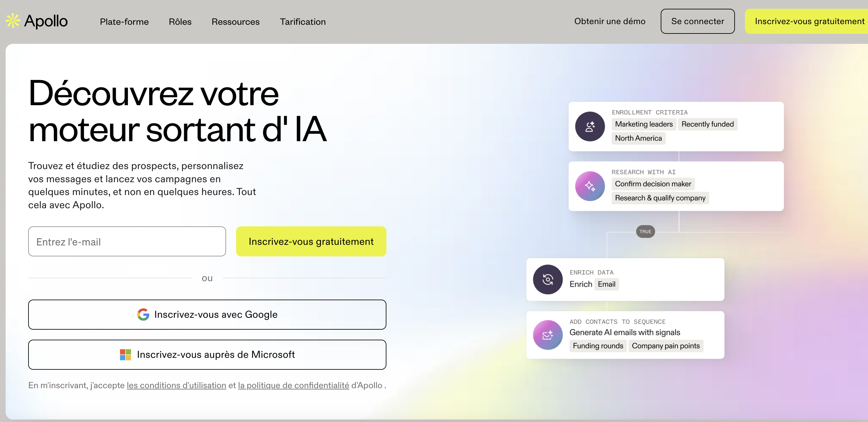Screen dimensions: 868x422
Task: Click the Se connecter button
Action: pos(698,21)
